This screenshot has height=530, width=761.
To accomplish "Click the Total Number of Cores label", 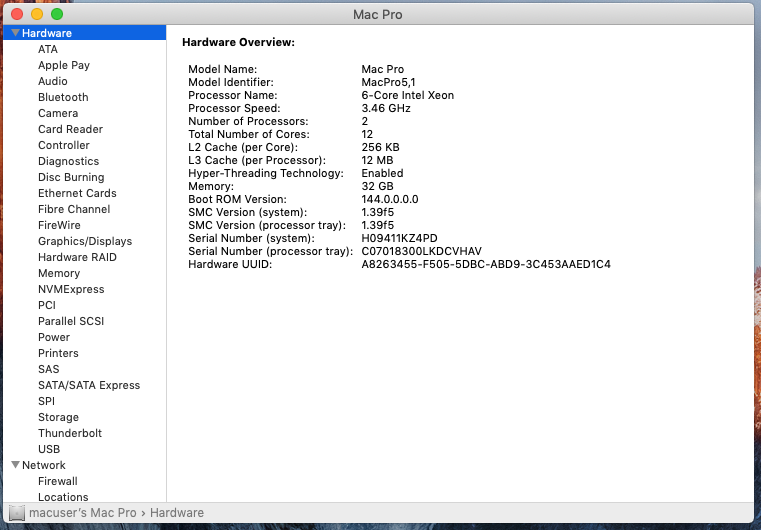I will 248,134.
